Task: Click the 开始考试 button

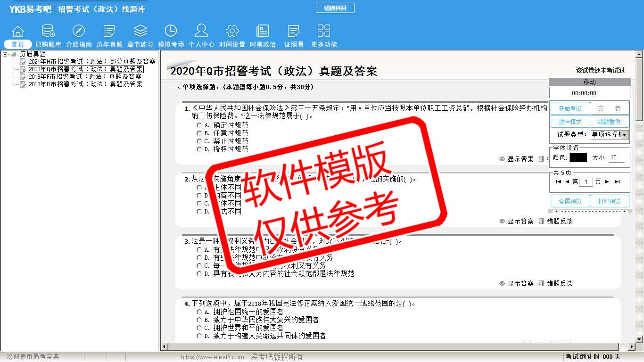Action: 570,109
